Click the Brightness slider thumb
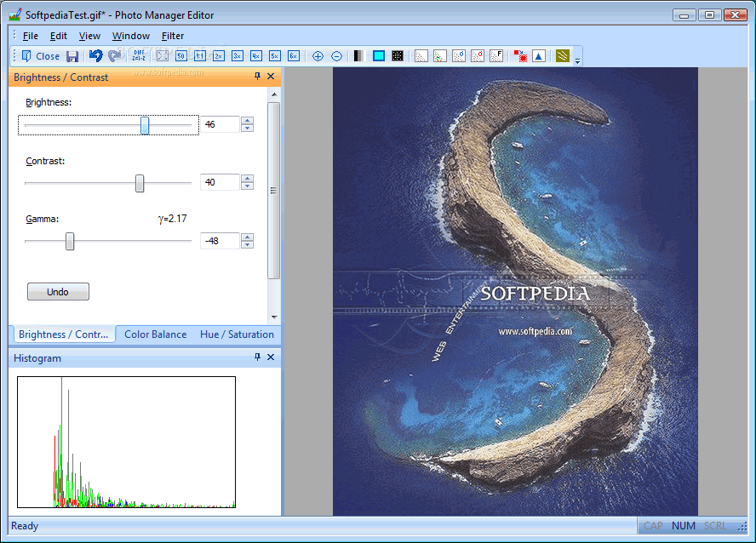 pos(145,125)
